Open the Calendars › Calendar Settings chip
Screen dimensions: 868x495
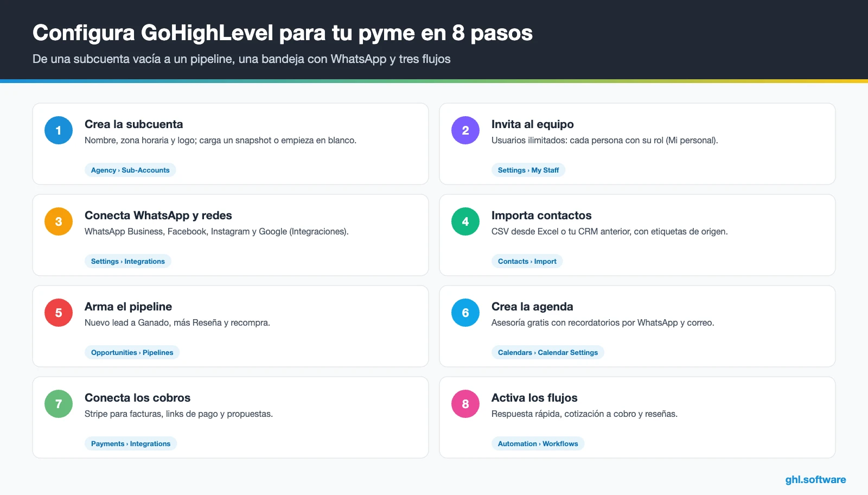[548, 352]
